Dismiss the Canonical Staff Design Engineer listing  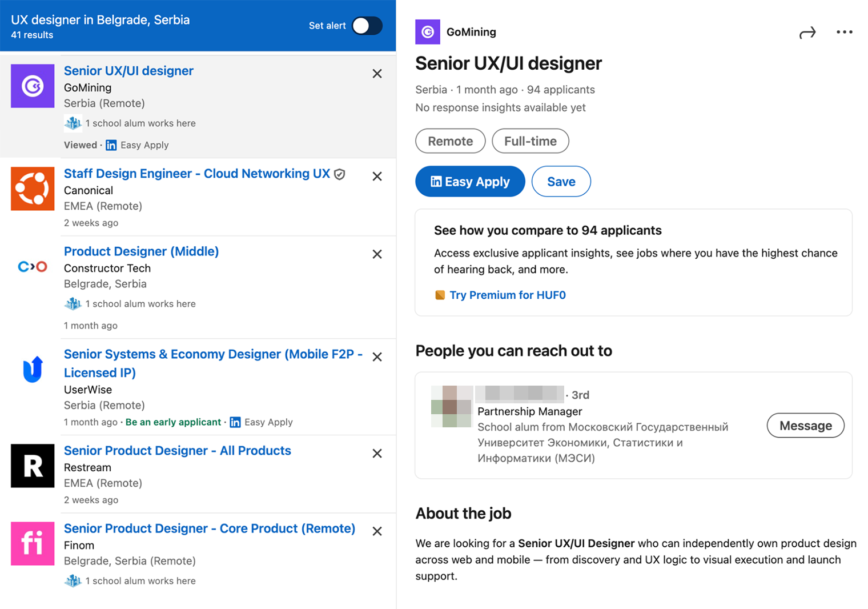click(x=377, y=177)
